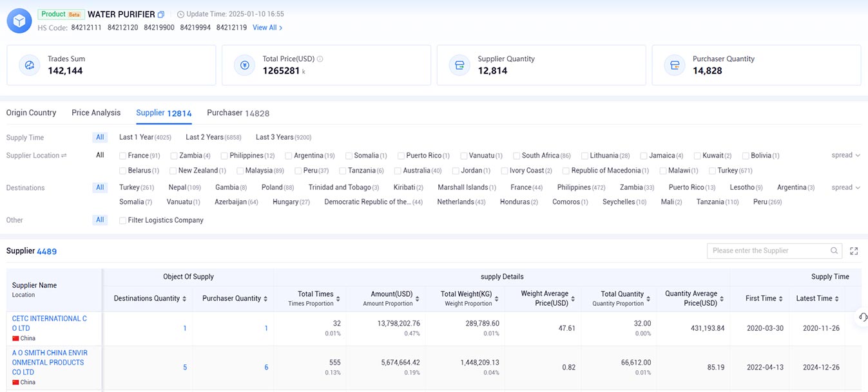Click the Supplier Quantity card icon
This screenshot has width=868, height=392.
click(460, 65)
